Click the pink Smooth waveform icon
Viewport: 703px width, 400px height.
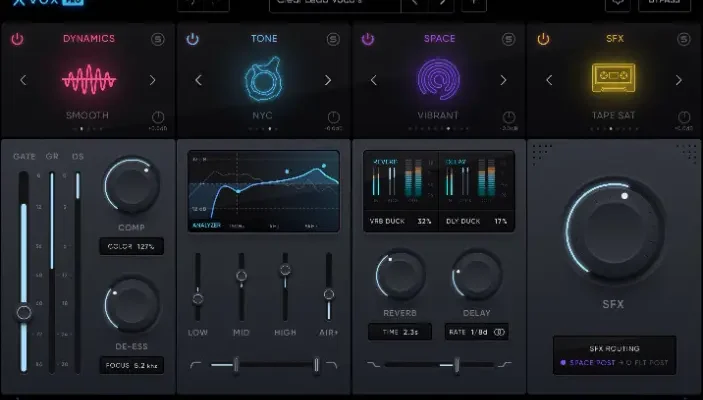88,80
